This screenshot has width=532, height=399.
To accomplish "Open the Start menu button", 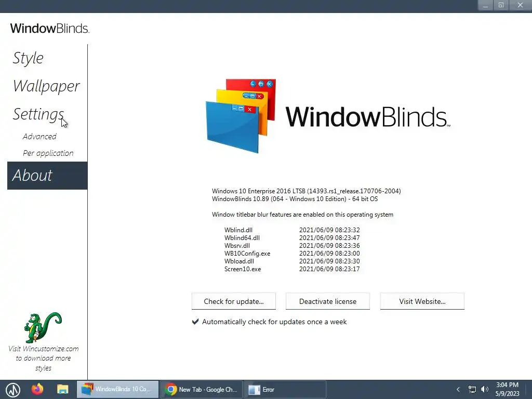I will coord(13,390).
